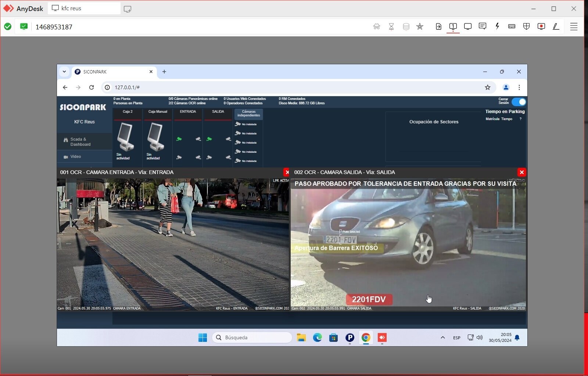588x376 pixels.
Task: Open Scada & Dashboard sidebar item
Action: (80, 142)
